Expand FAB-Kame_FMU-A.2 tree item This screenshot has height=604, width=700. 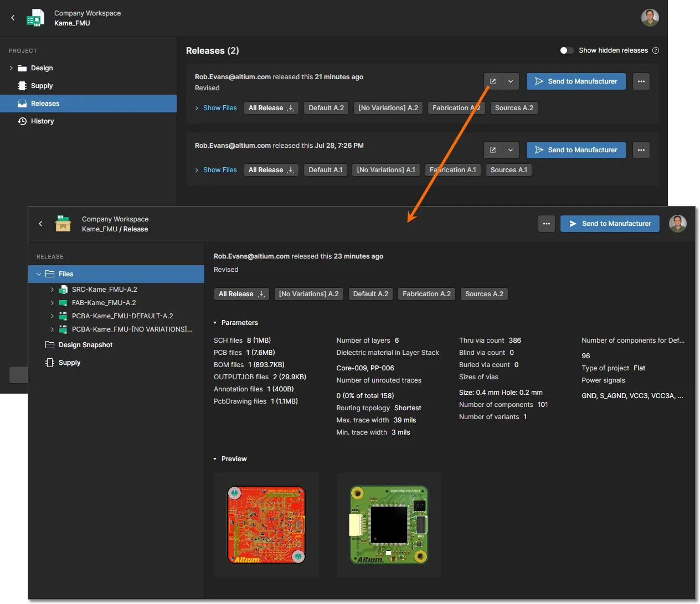[52, 303]
